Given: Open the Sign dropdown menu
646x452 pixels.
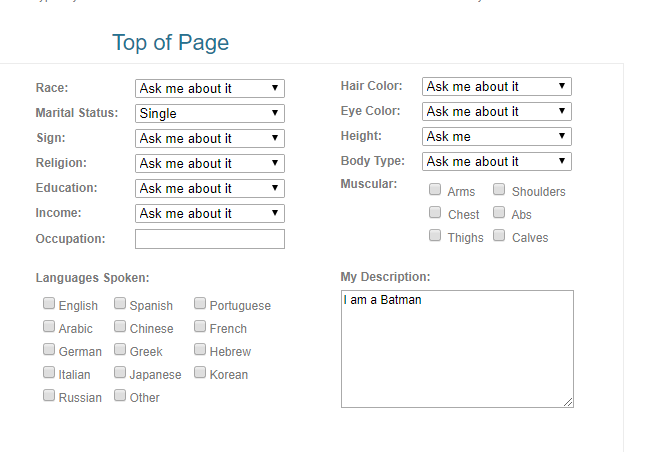Looking at the screenshot, I should [209, 138].
